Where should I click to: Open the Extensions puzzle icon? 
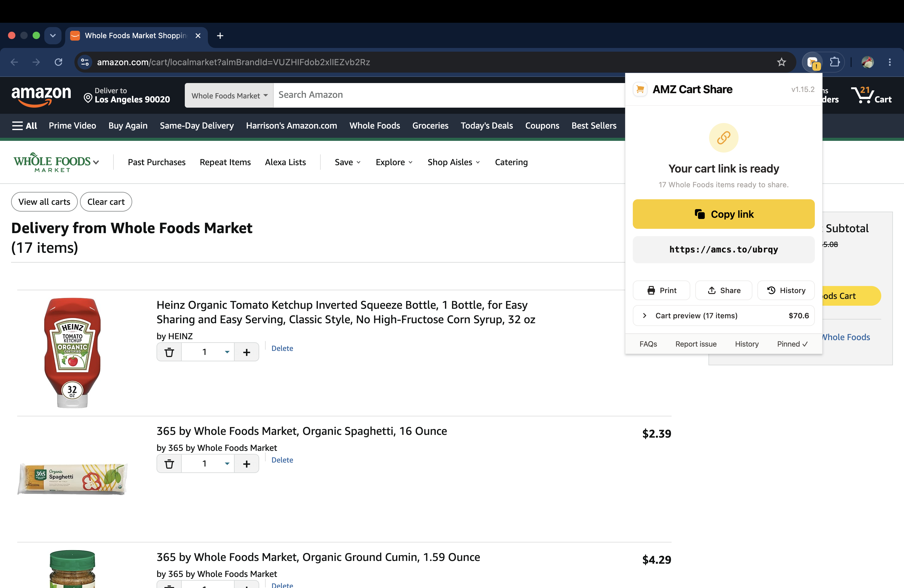[834, 62]
